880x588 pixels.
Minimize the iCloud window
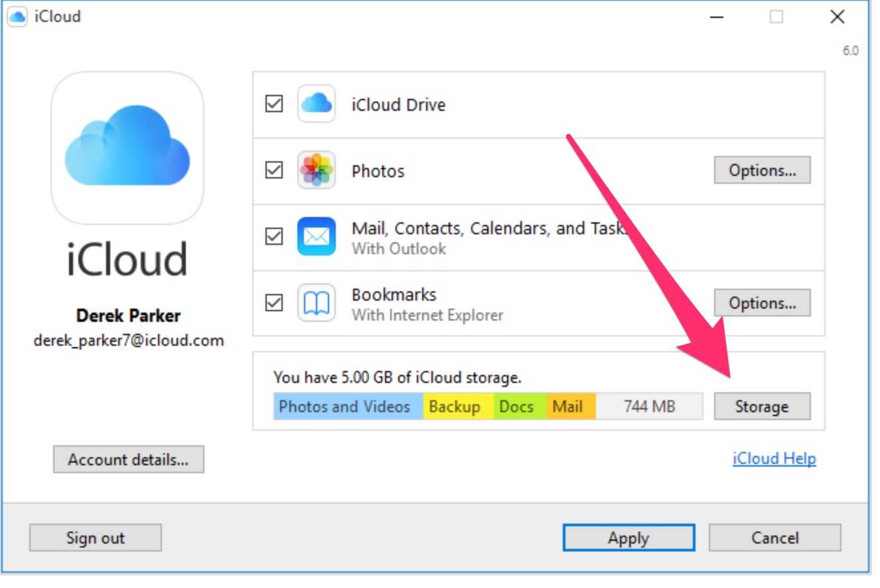point(717,18)
